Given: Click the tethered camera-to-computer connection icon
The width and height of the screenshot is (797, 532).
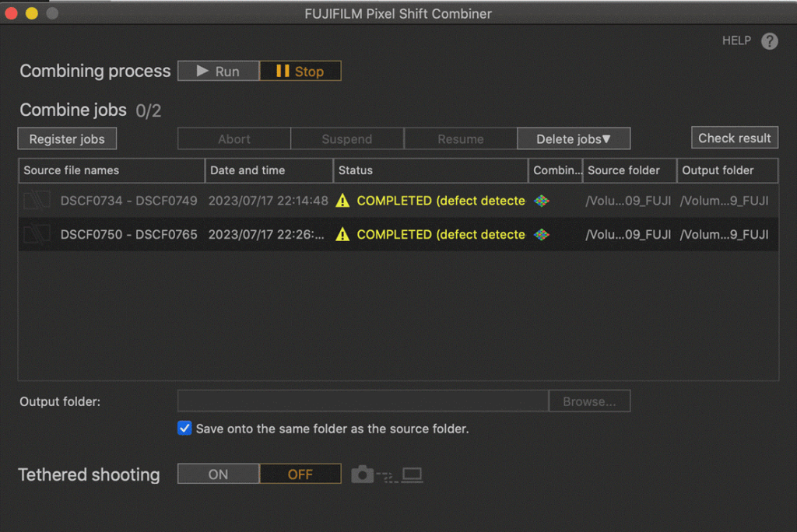Looking at the screenshot, I should tap(387, 474).
